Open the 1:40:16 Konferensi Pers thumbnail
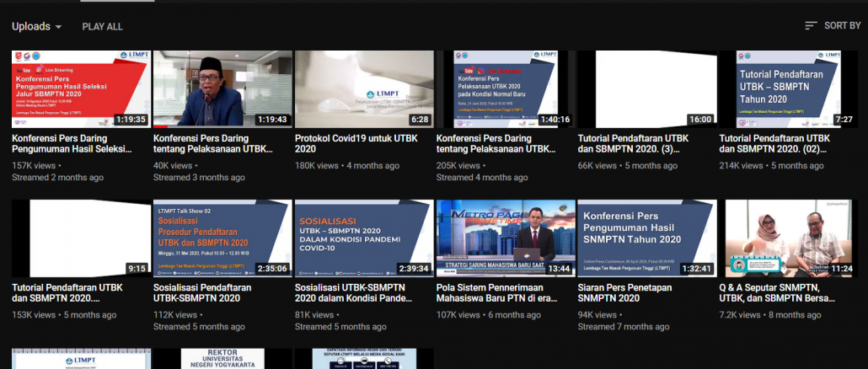This screenshot has width=868, height=369. [506, 89]
